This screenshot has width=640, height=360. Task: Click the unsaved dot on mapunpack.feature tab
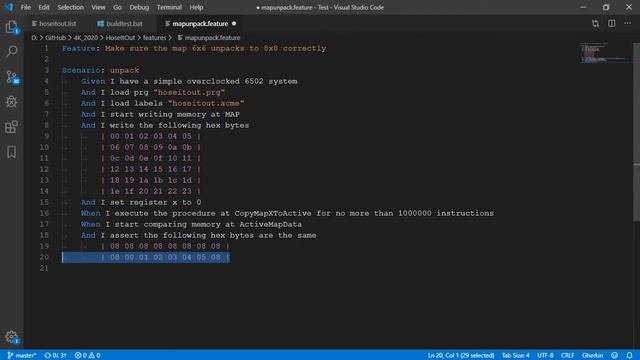coord(234,24)
